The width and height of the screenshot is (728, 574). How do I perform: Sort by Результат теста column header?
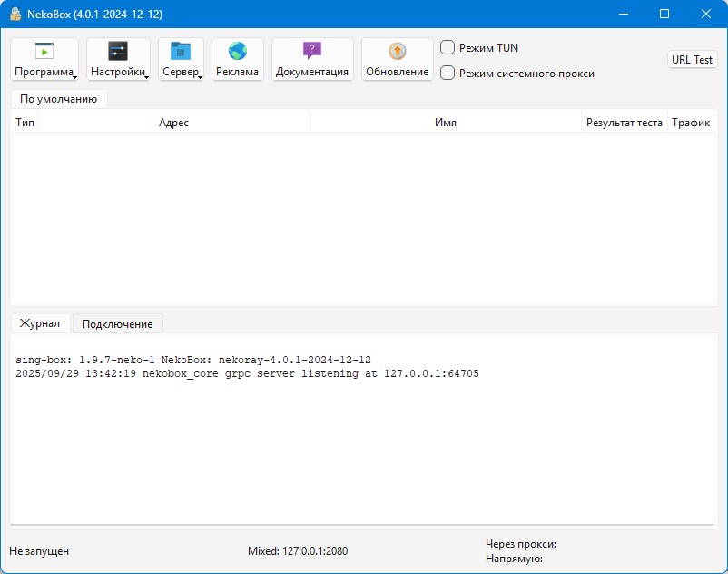624,123
